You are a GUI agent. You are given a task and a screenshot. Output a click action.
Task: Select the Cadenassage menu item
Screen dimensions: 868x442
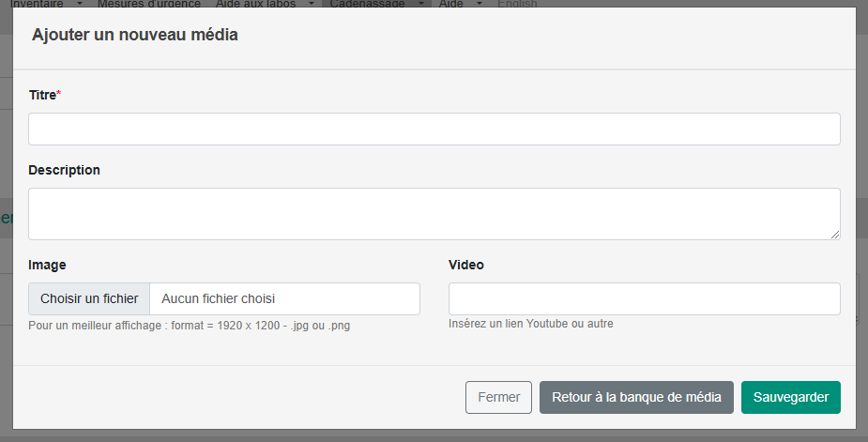[368, 4]
